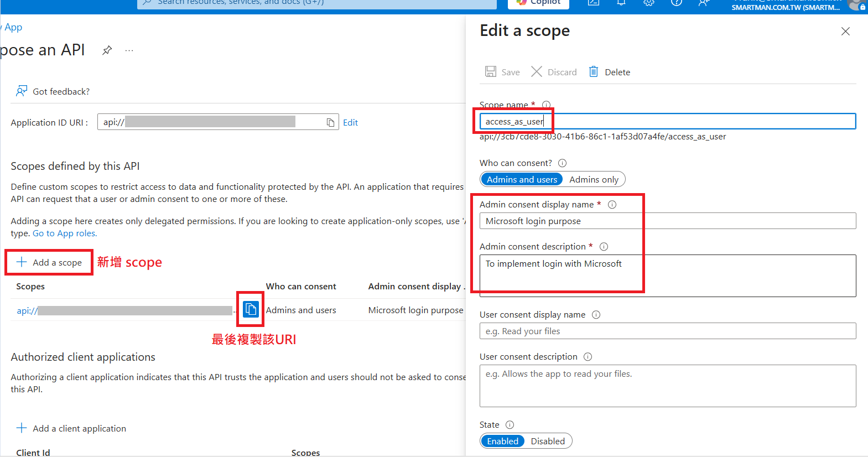Open the notifications bell in top bar
868x457 pixels.
621,2
